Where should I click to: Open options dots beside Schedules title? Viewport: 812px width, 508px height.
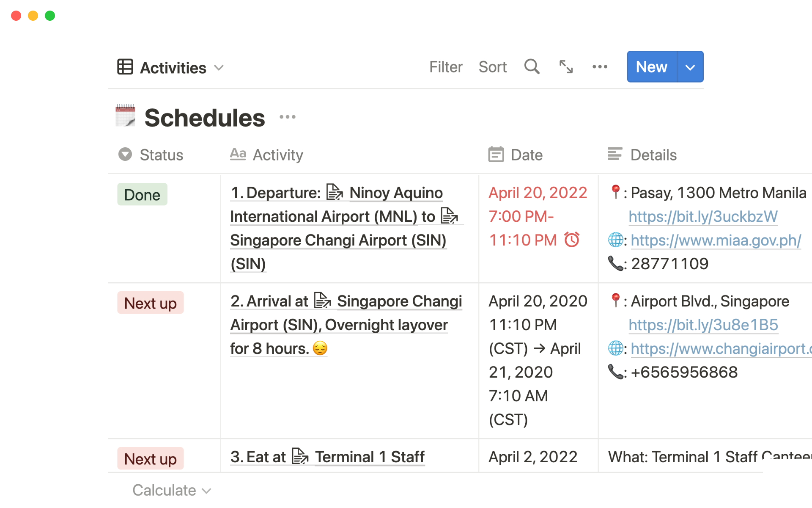[x=288, y=117]
